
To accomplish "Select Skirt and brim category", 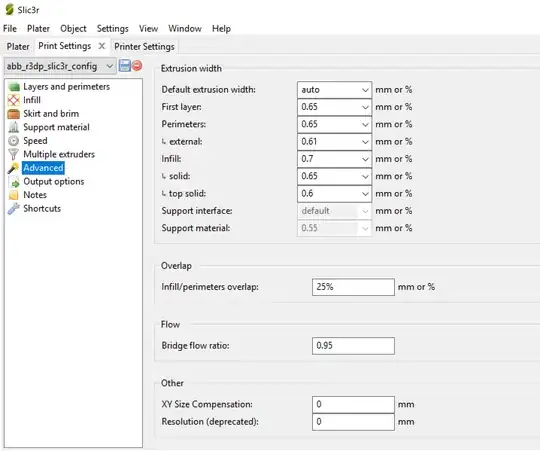I will pos(51,114).
